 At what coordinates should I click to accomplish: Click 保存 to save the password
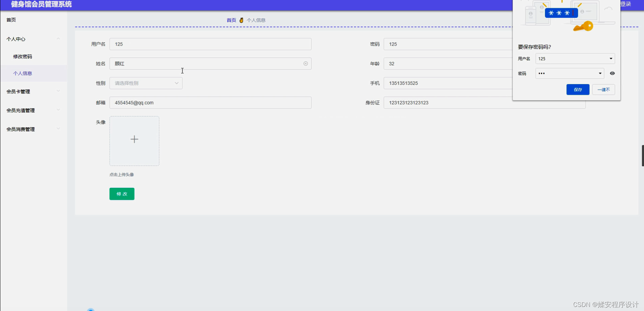click(x=578, y=90)
